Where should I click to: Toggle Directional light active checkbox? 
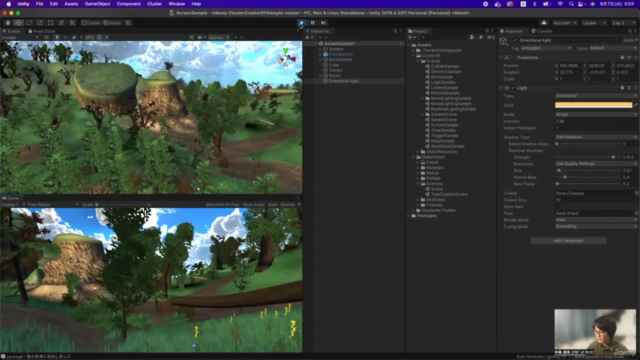[x=515, y=40]
